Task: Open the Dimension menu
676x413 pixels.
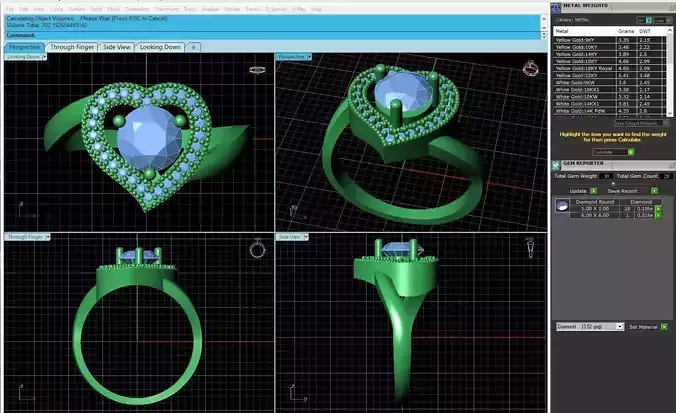Action: coord(137,9)
